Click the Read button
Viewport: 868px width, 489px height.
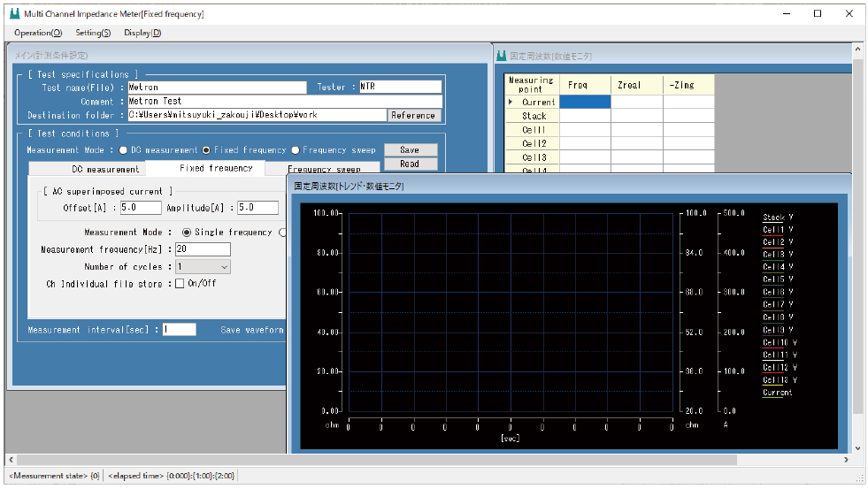click(411, 164)
